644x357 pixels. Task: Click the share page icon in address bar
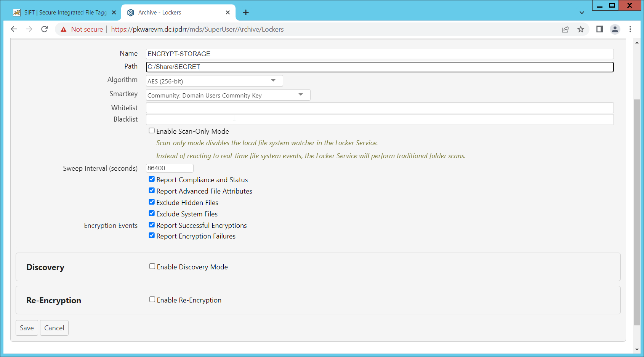click(566, 29)
